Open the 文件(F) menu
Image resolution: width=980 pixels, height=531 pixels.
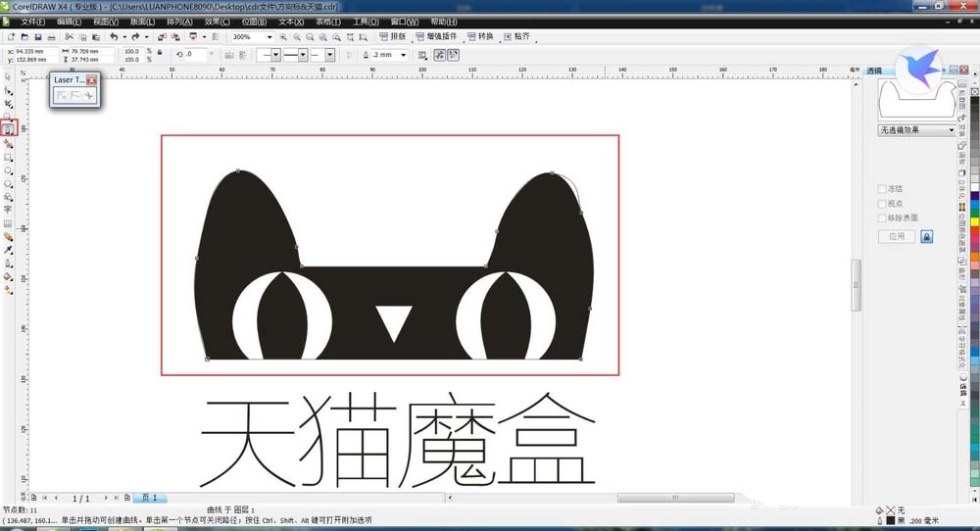32,22
